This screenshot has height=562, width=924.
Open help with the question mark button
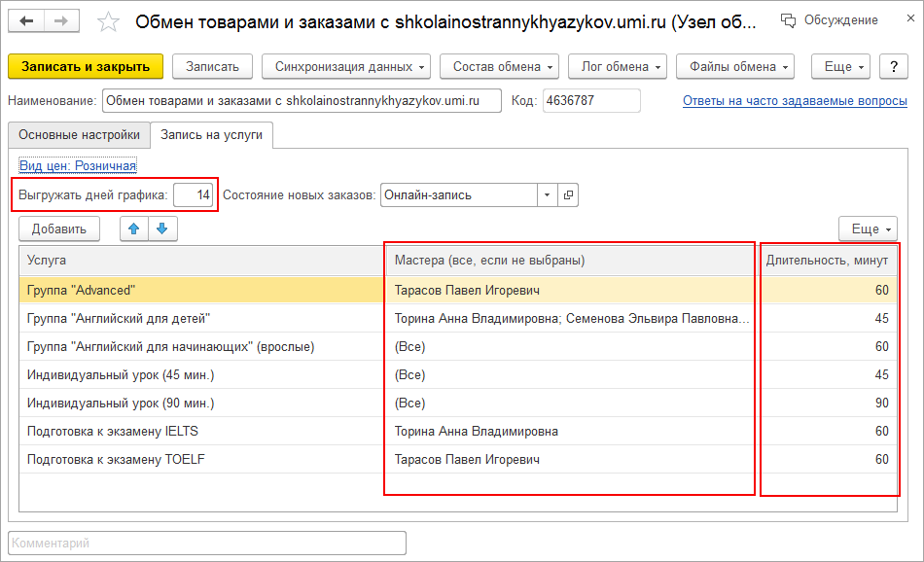tap(894, 66)
